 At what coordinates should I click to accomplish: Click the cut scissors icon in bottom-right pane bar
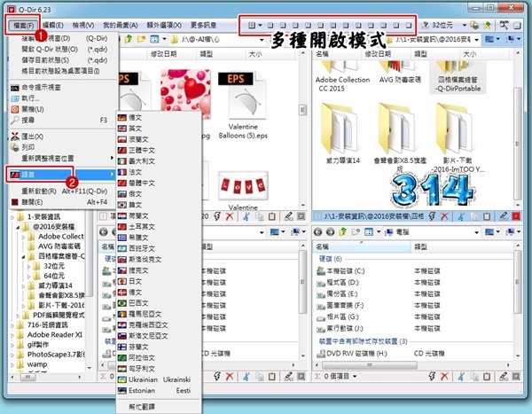tap(461, 376)
